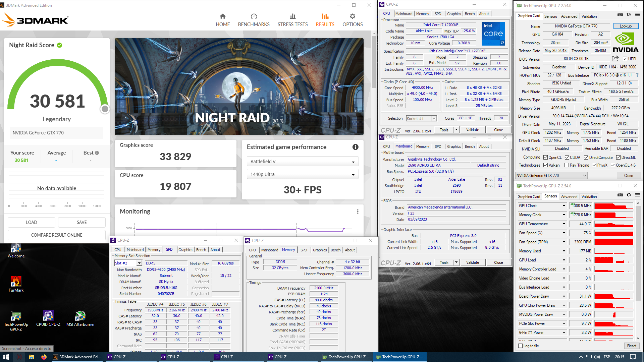Click the LOAD result button

(x=32, y=222)
